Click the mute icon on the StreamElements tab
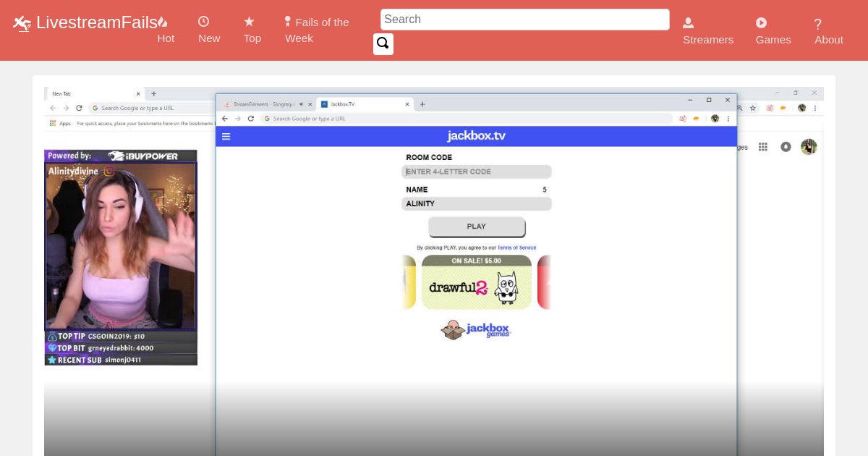 click(301, 104)
